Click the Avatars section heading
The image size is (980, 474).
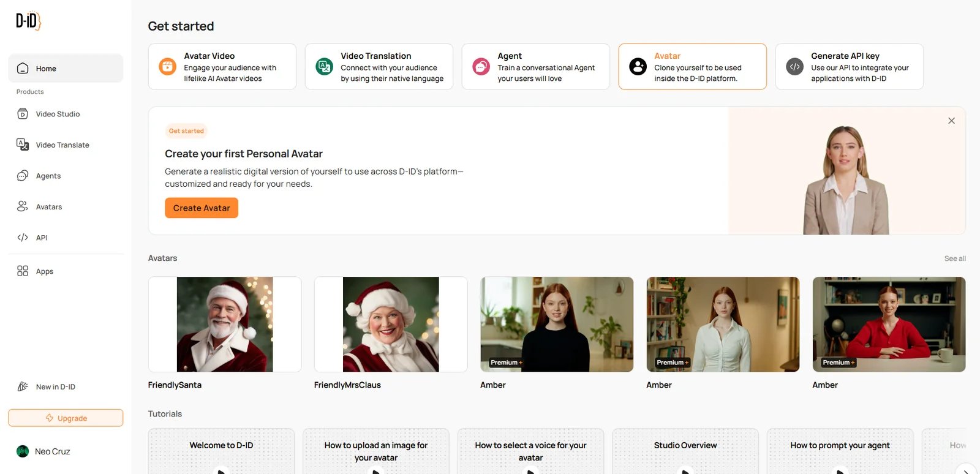coord(162,258)
